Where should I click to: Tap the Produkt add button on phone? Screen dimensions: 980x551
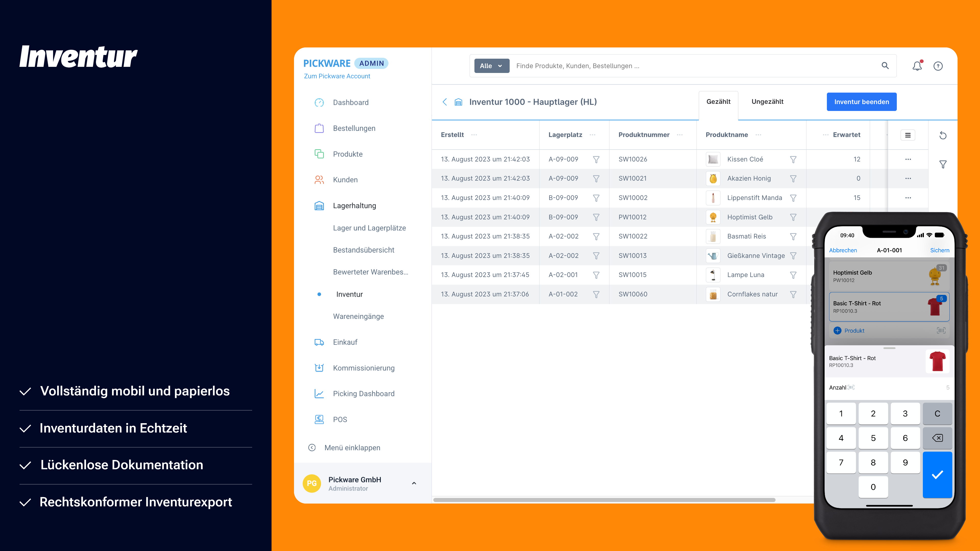(849, 330)
